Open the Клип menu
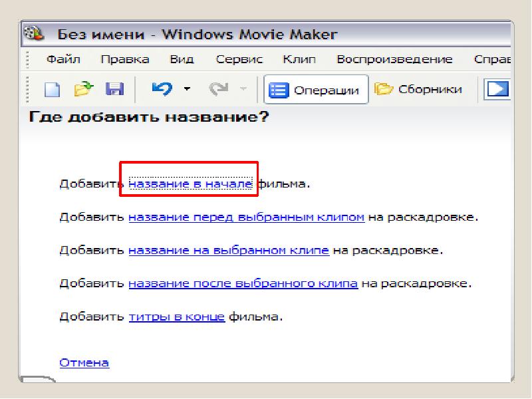 [299, 59]
